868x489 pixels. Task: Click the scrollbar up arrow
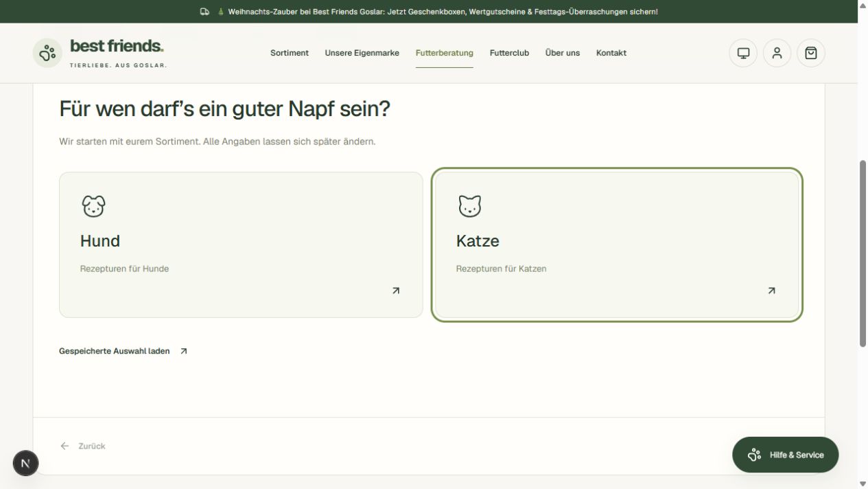coord(863,5)
